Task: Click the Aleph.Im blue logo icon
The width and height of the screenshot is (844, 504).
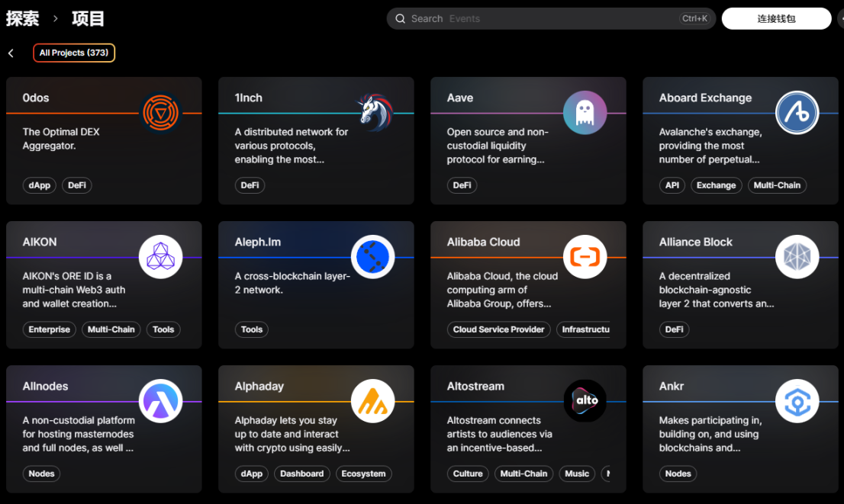Action: click(373, 257)
